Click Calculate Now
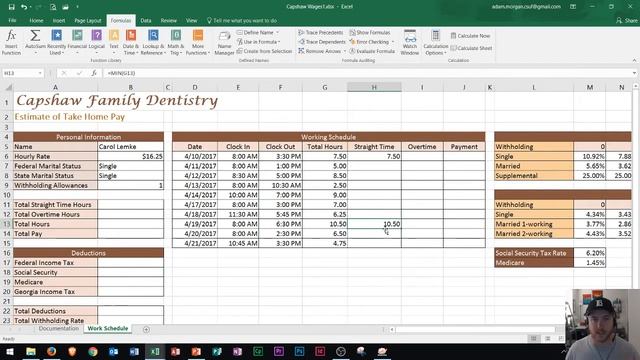The height and width of the screenshot is (360, 640). (x=470, y=36)
